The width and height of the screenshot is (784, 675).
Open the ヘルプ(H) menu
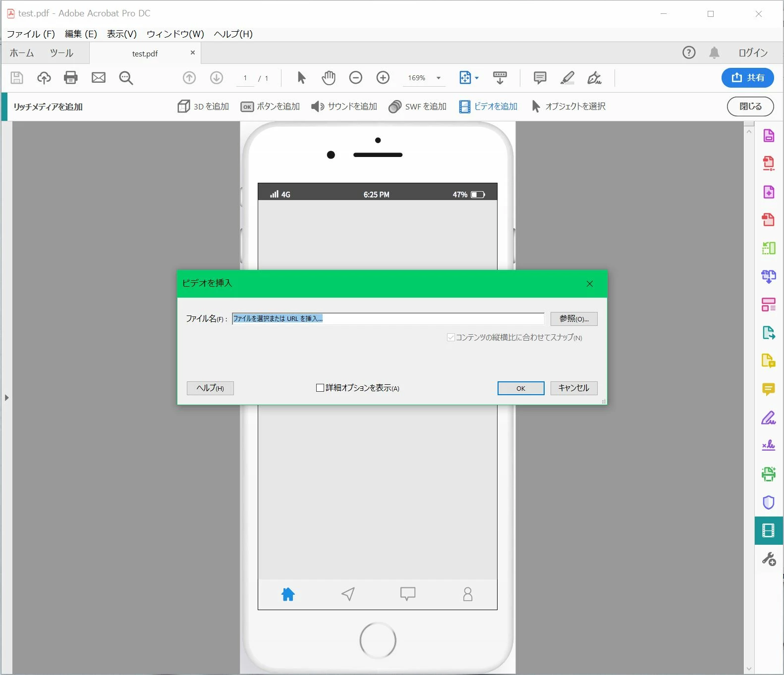(x=233, y=34)
